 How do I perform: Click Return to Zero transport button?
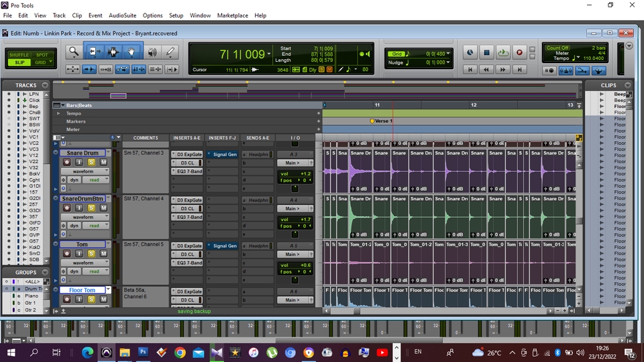coord(470,70)
